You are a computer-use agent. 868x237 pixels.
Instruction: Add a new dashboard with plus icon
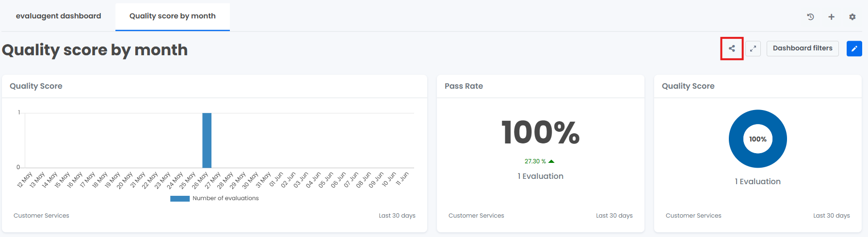pyautogui.click(x=831, y=16)
